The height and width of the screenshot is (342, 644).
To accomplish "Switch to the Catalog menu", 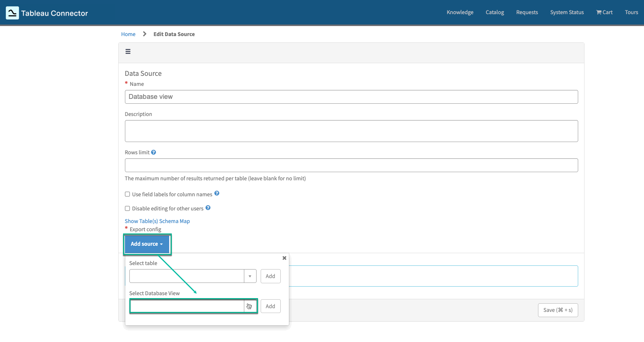I will [x=495, y=12].
